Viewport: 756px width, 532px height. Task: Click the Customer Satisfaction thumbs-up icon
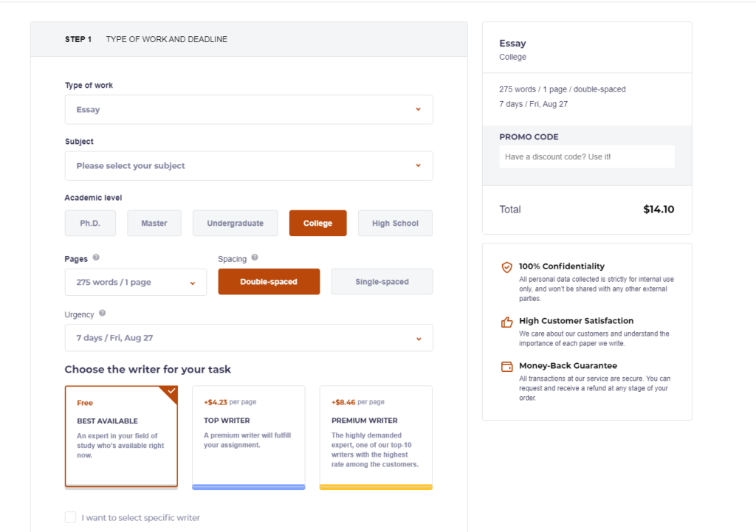(x=506, y=322)
